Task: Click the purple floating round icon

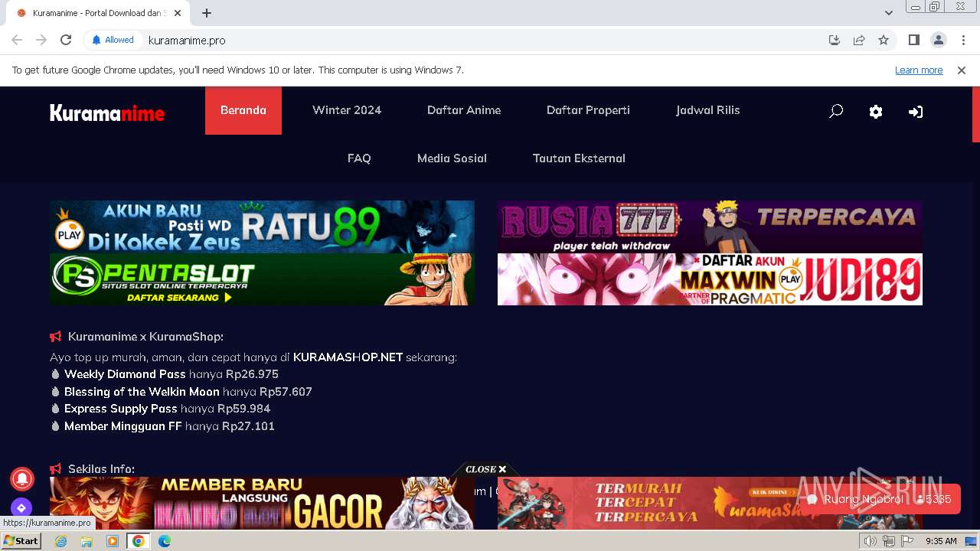Action: (x=21, y=507)
